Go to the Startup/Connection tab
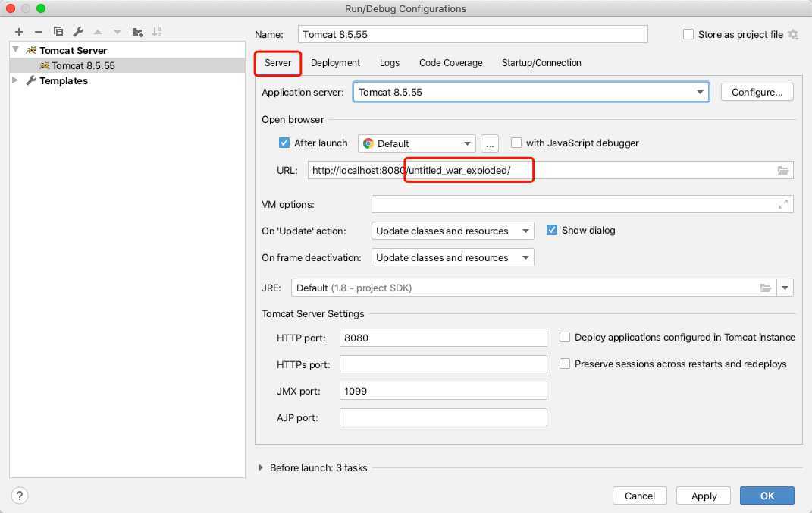The width and height of the screenshot is (812, 513). point(541,63)
